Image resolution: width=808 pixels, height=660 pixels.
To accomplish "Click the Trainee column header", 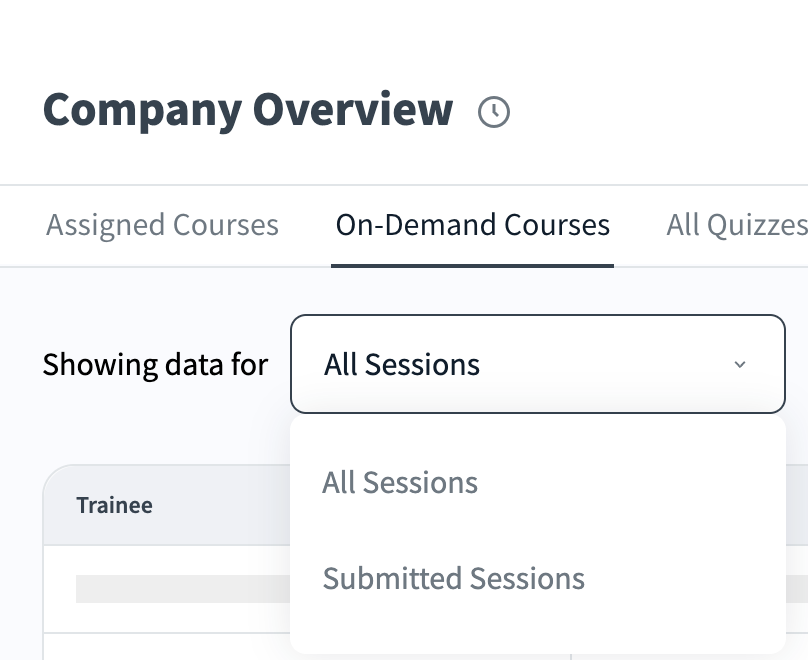I will click(x=114, y=506).
